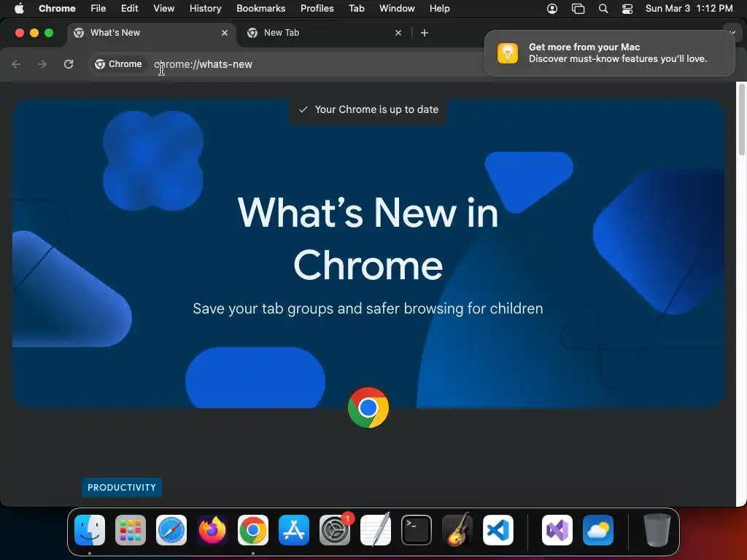
Task: Expand the tab search dropdown arrow
Action: [732, 32]
